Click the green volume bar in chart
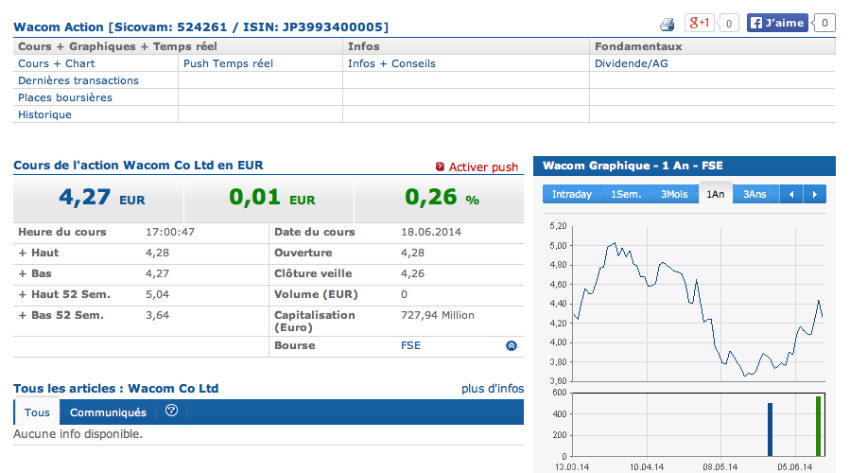The width and height of the screenshot is (850, 473). pos(818,426)
